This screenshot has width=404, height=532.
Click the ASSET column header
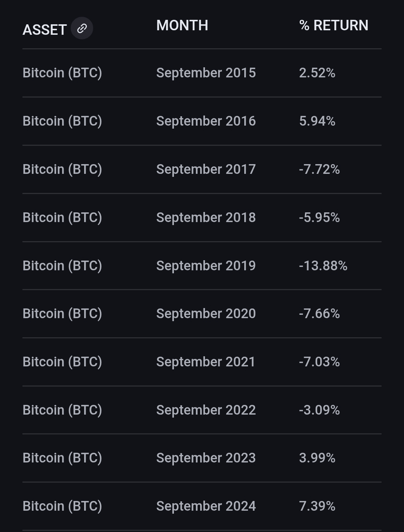[x=45, y=30]
